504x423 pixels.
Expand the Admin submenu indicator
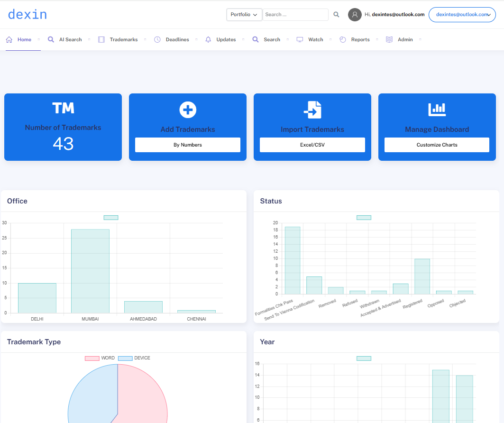(420, 39)
